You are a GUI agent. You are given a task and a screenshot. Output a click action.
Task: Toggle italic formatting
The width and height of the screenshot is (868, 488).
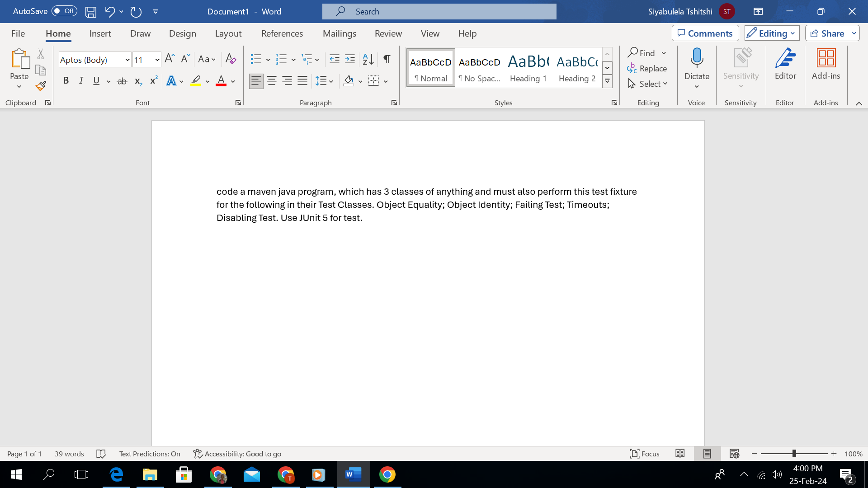coord(81,81)
